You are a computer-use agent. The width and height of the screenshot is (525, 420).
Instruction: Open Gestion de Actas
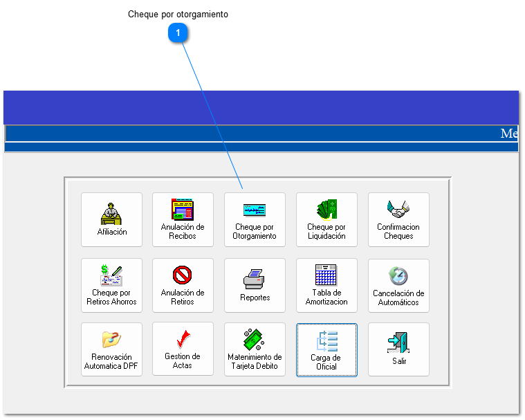(183, 349)
